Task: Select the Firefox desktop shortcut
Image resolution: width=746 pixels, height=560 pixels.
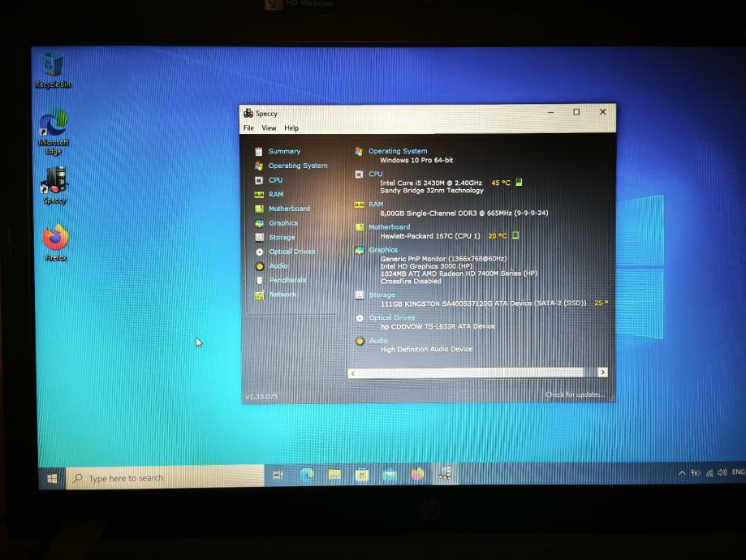Action: tap(55, 242)
